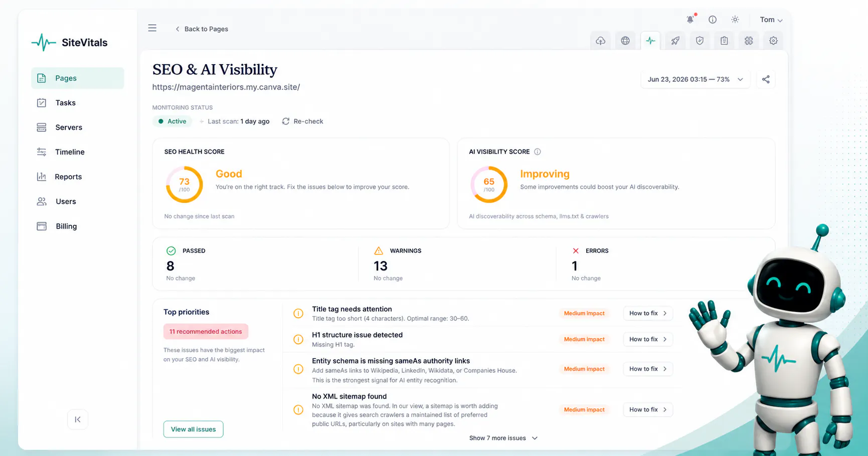Click How to fix for No XML sitemap

point(648,410)
